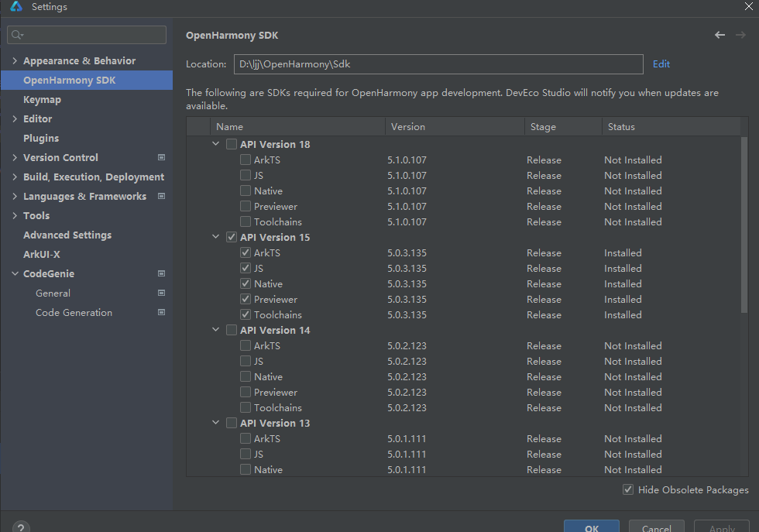Image resolution: width=759 pixels, height=532 pixels.
Task: Close the Settings dialog with the X
Action: coord(749,6)
